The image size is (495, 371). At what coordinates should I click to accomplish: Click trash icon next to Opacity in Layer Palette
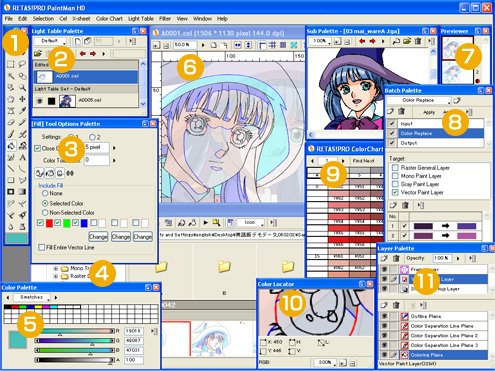click(396, 258)
